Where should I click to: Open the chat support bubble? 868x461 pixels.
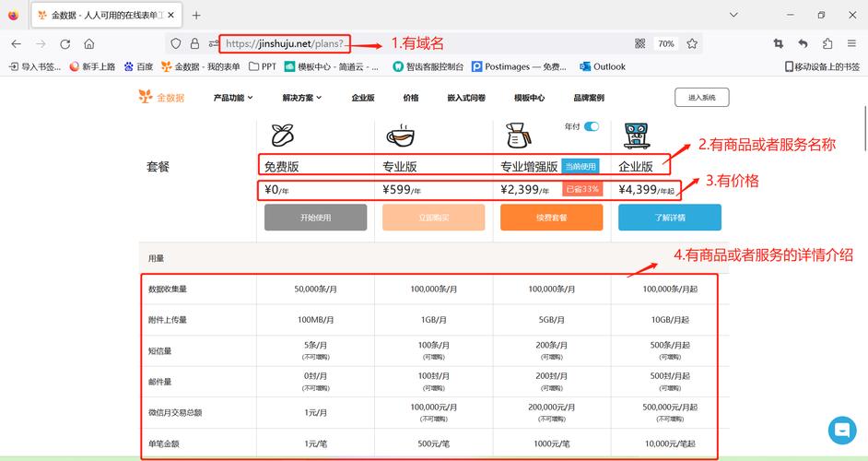click(842, 430)
